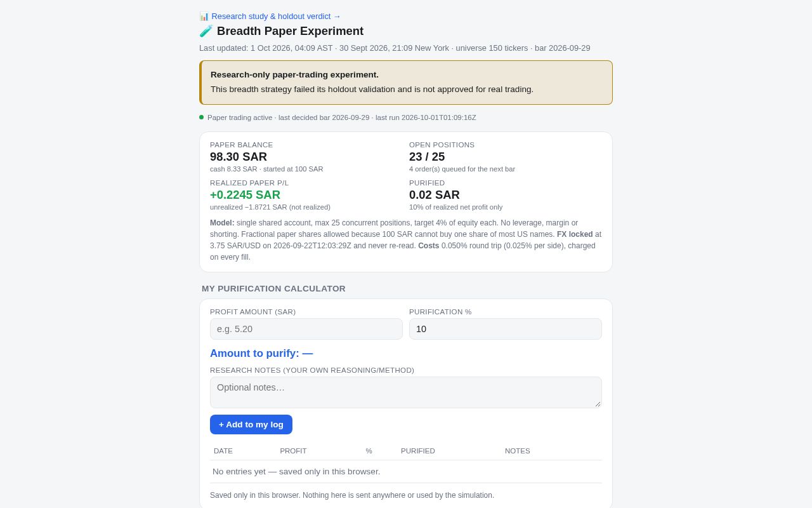Click the PURIFIED column header in log table
Screen dimensions: 812x508
418,451
